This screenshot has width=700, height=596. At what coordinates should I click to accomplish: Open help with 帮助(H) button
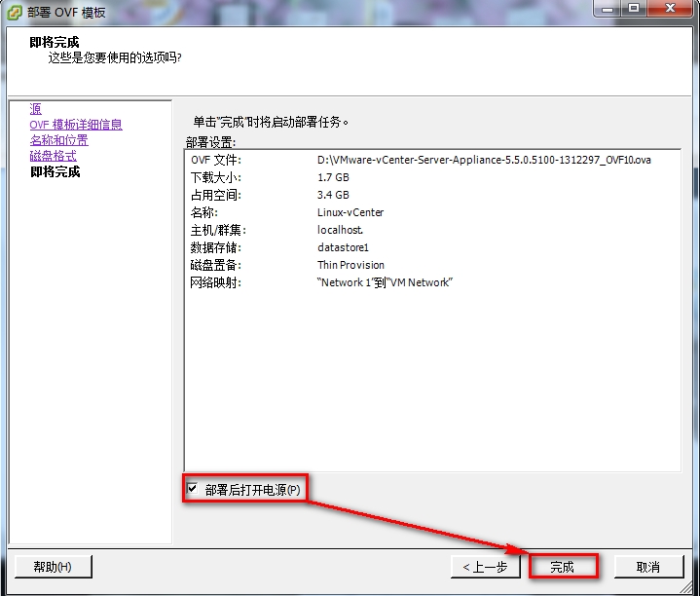[x=53, y=567]
